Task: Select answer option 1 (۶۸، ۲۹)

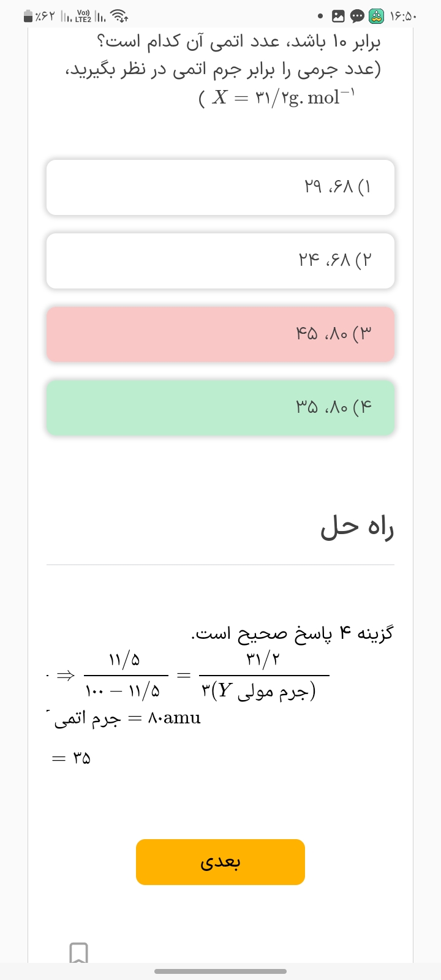Action: pos(221,187)
